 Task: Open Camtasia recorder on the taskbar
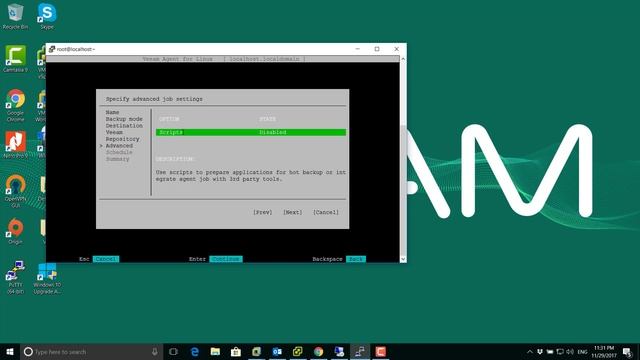380,351
